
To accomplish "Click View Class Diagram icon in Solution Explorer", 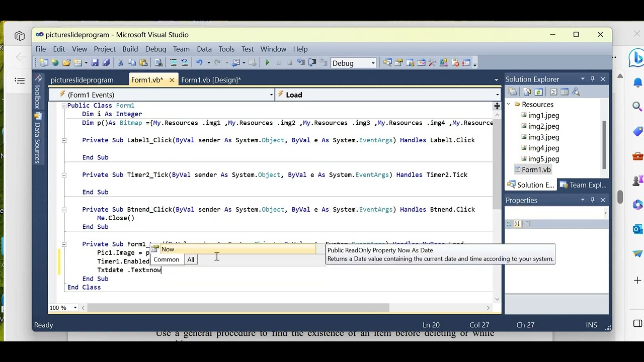I will click(x=576, y=92).
